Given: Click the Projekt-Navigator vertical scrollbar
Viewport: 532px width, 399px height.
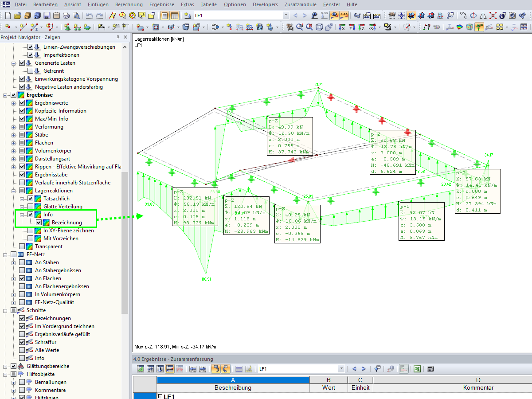Looking at the screenshot, I should [x=125, y=243].
